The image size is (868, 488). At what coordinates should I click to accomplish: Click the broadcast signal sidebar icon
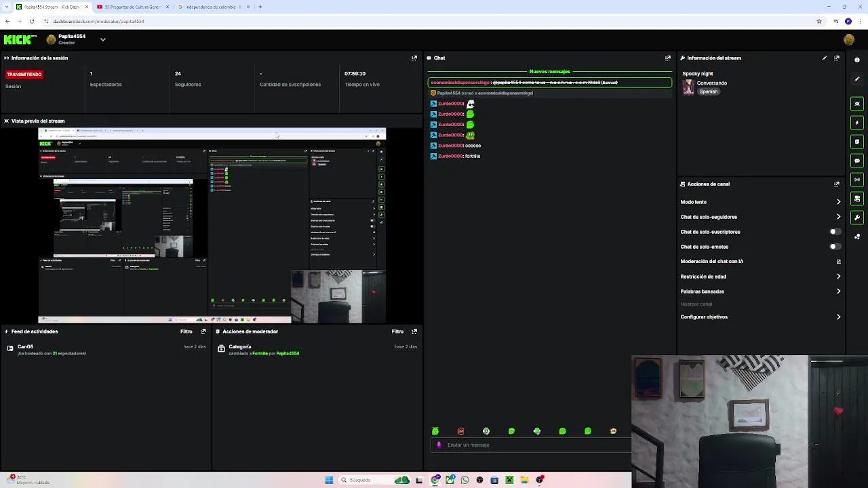(x=857, y=180)
